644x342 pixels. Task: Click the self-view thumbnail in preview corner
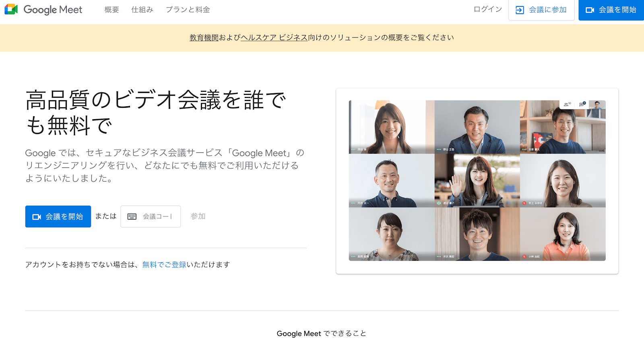point(597,105)
